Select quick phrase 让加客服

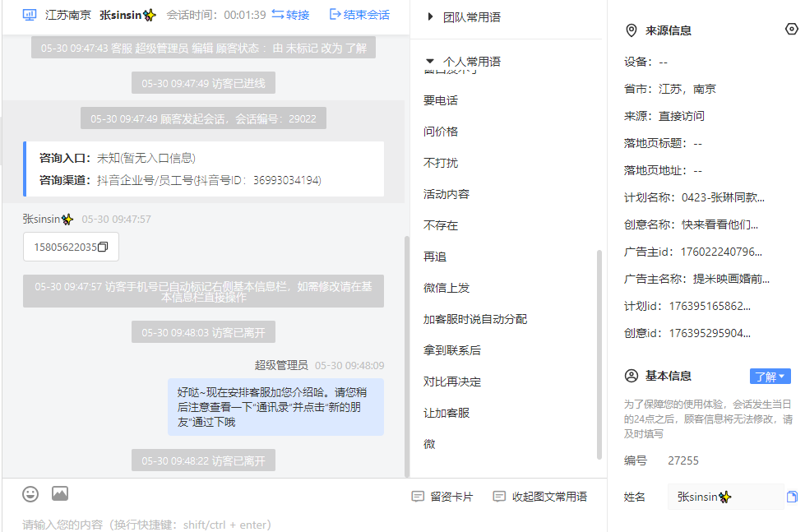(x=446, y=414)
